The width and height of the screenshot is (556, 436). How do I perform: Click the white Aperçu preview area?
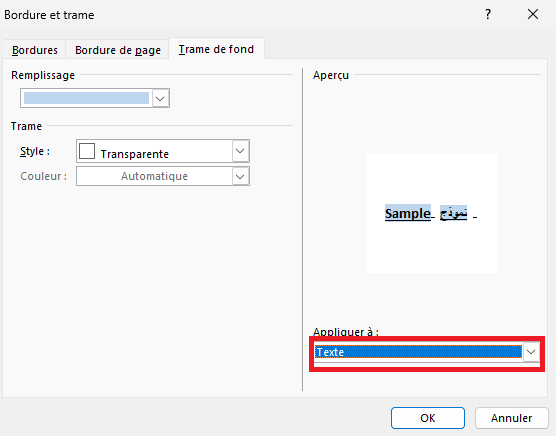point(431,213)
